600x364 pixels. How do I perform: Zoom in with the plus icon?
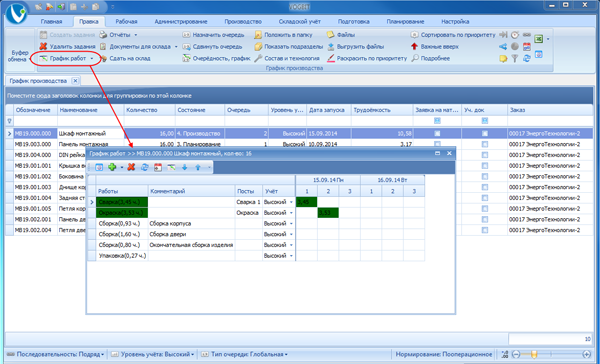tap(586, 354)
